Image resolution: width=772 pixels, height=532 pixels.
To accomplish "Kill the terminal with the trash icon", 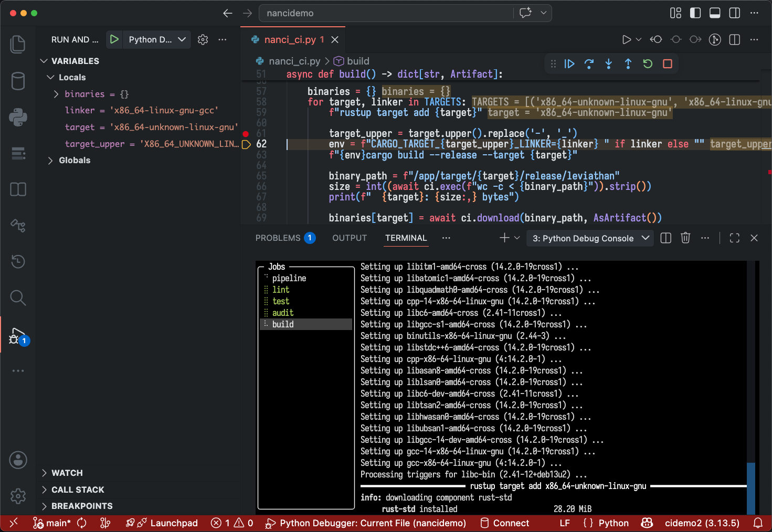I will click(x=685, y=238).
